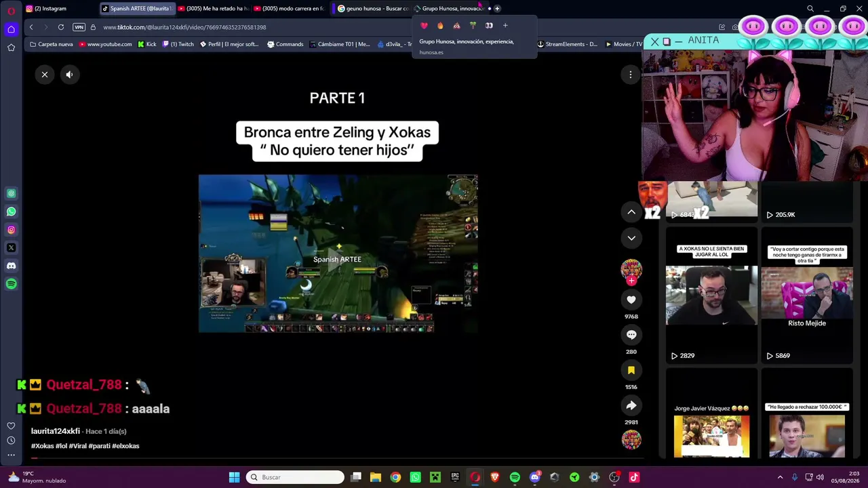Open the '(1) Twitch' bookmark

[x=178, y=44]
